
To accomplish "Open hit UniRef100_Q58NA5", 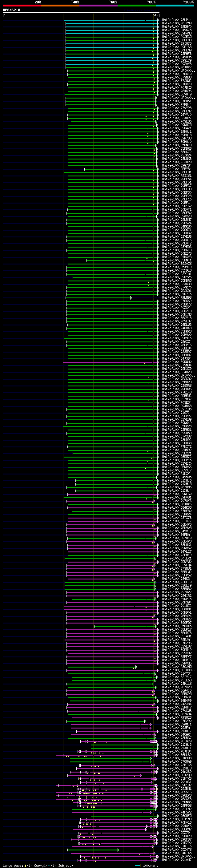I will click(x=177, y=803).
